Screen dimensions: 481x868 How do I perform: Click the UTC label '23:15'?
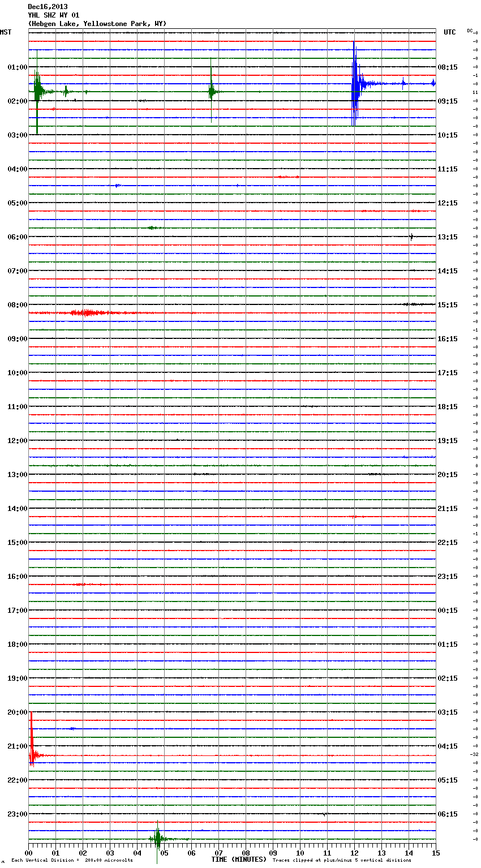pos(448,577)
